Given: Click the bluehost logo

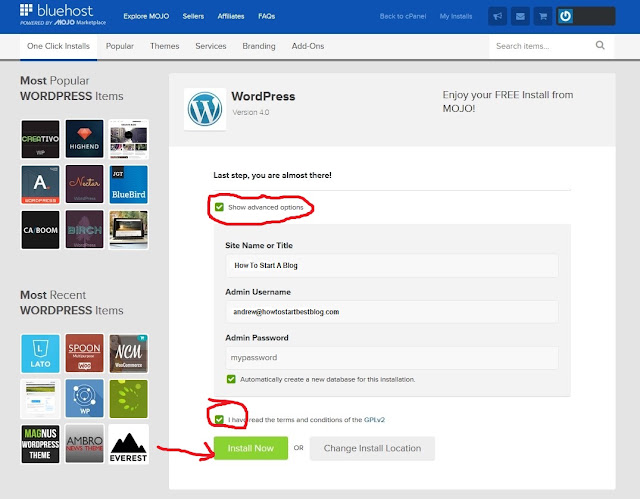Looking at the screenshot, I should 63,15.
